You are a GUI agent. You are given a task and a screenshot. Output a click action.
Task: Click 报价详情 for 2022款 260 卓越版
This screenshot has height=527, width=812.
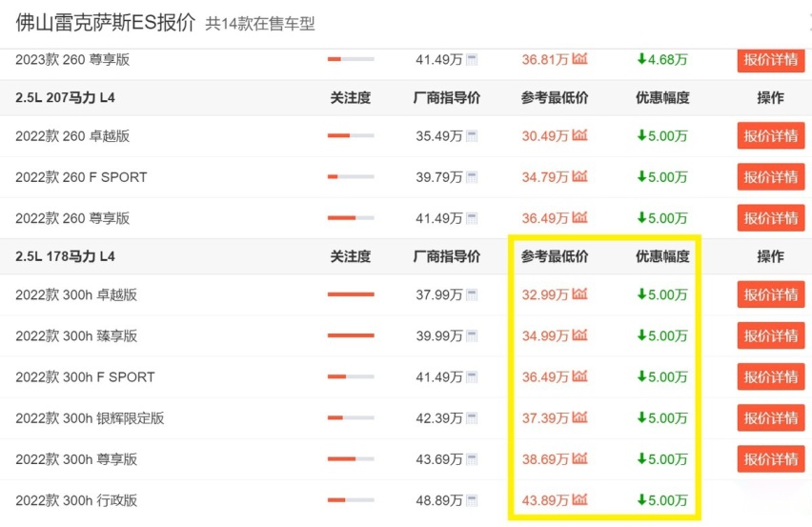pos(770,136)
